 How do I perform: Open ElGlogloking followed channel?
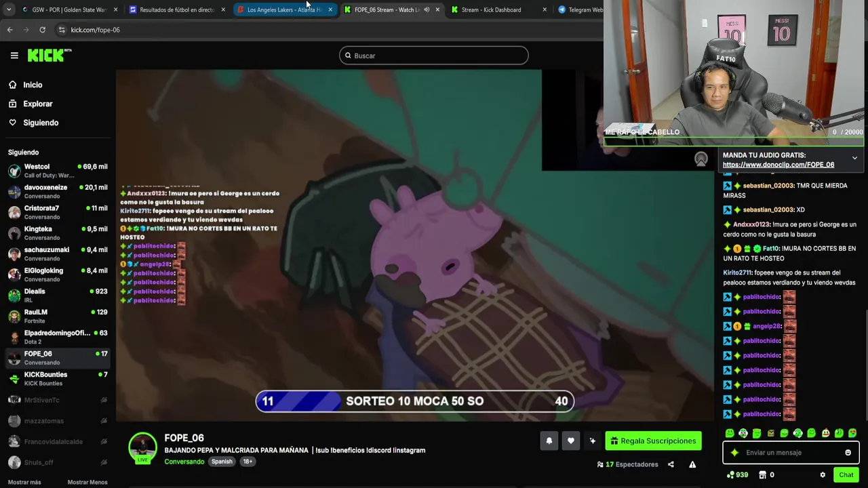coord(58,274)
